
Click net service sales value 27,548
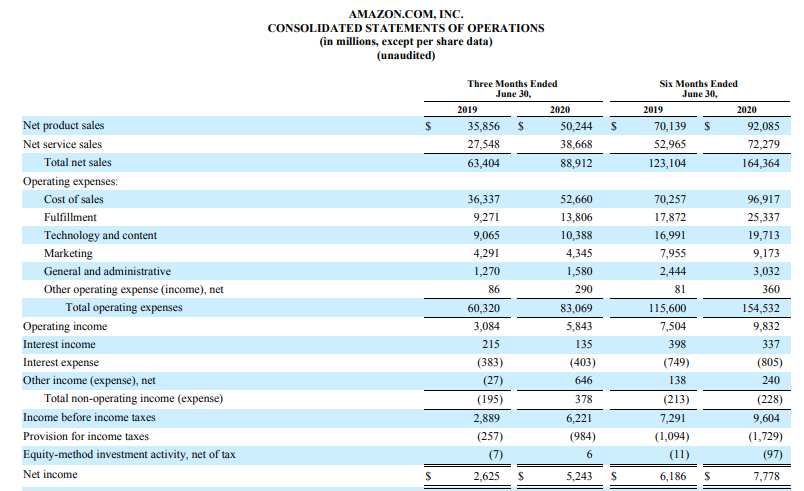pyautogui.click(x=483, y=145)
